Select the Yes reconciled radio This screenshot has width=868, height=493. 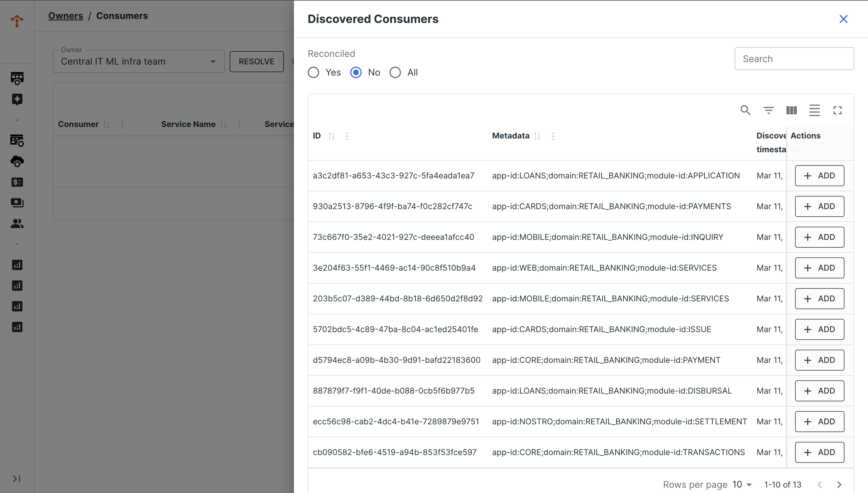tap(313, 72)
